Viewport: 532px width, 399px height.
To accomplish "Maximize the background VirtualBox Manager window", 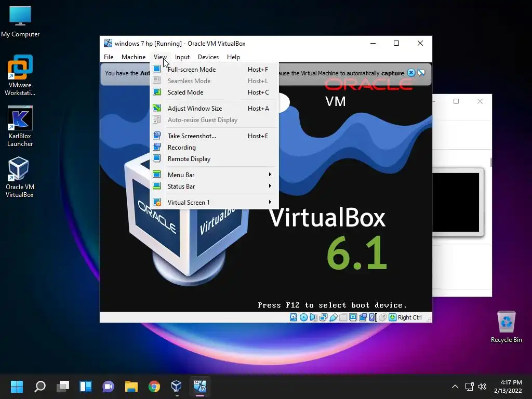I will coord(456,101).
